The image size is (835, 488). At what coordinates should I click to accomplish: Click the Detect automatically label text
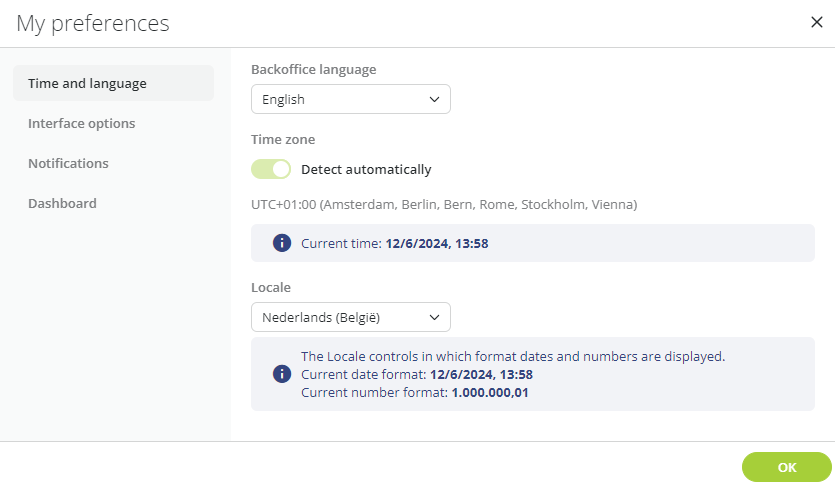coord(366,169)
